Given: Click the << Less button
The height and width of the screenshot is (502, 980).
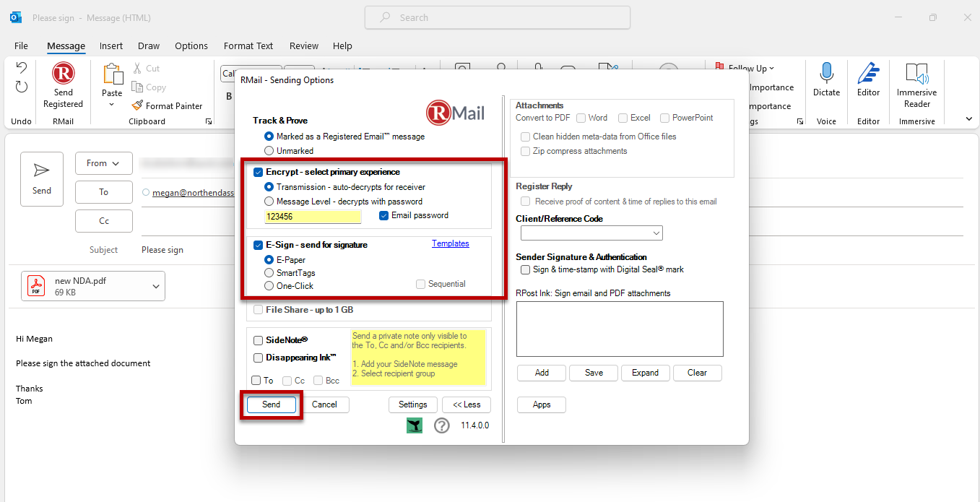Looking at the screenshot, I should click(x=467, y=404).
